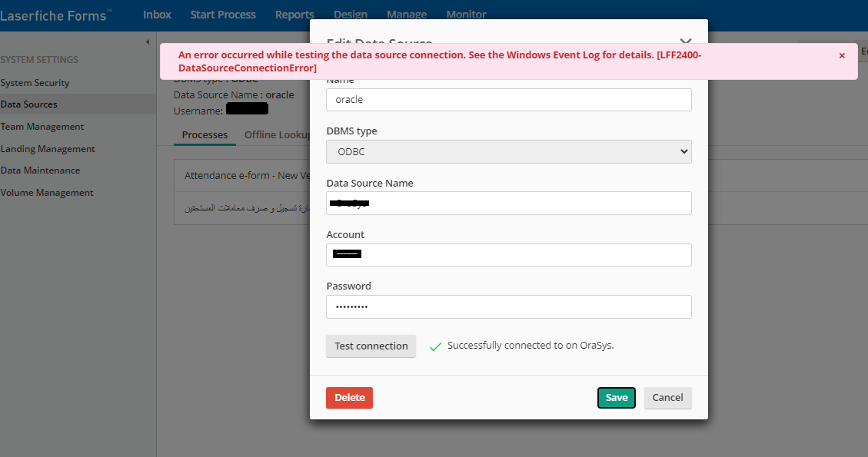Focus the Data Source Name field
Screen dimensions: 868x457
coord(508,203)
